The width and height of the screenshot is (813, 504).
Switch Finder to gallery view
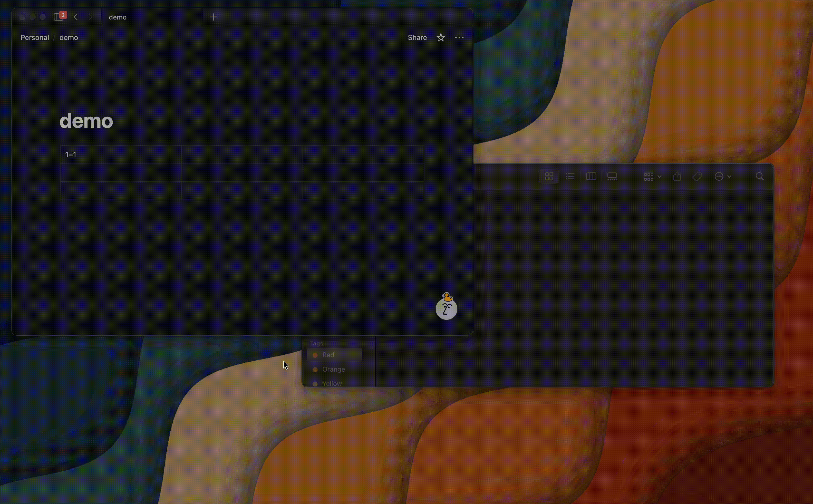point(612,176)
